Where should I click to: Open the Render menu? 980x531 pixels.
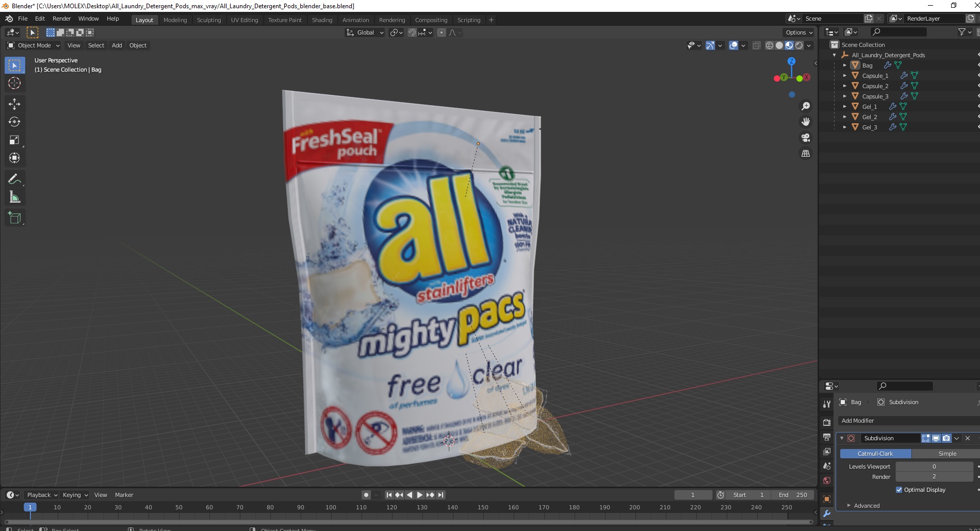point(61,19)
